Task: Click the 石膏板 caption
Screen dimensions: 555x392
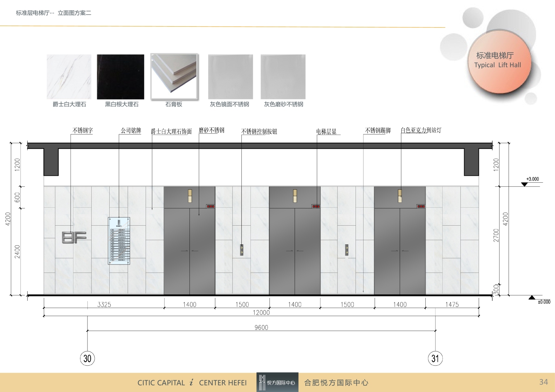Action: pyautogui.click(x=174, y=104)
